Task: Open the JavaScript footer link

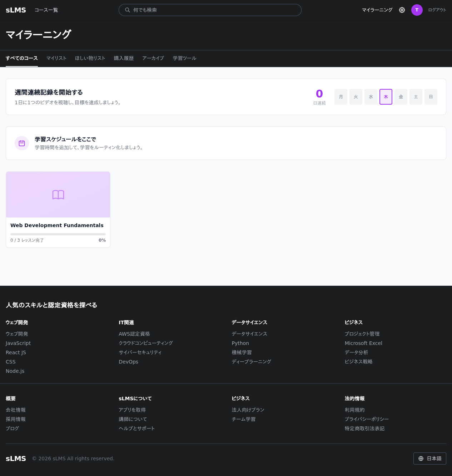Action: coord(18,343)
